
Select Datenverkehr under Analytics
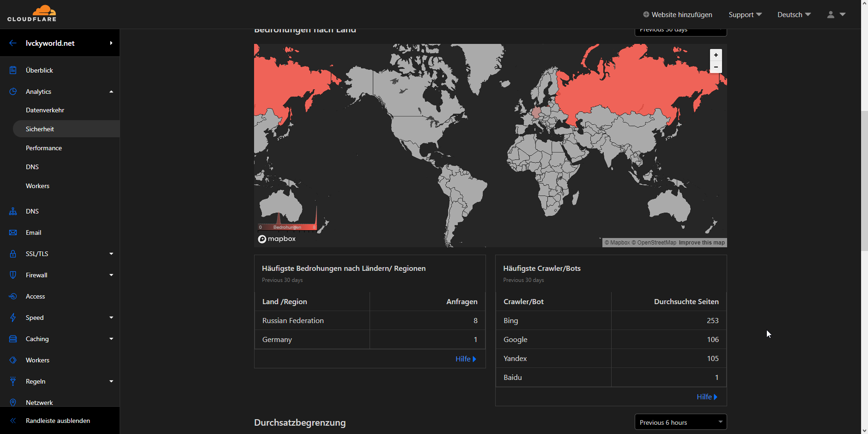(x=45, y=110)
